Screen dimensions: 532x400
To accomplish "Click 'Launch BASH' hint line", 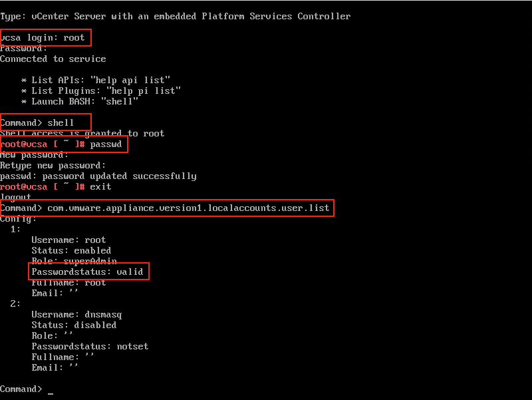I will [x=79, y=102].
